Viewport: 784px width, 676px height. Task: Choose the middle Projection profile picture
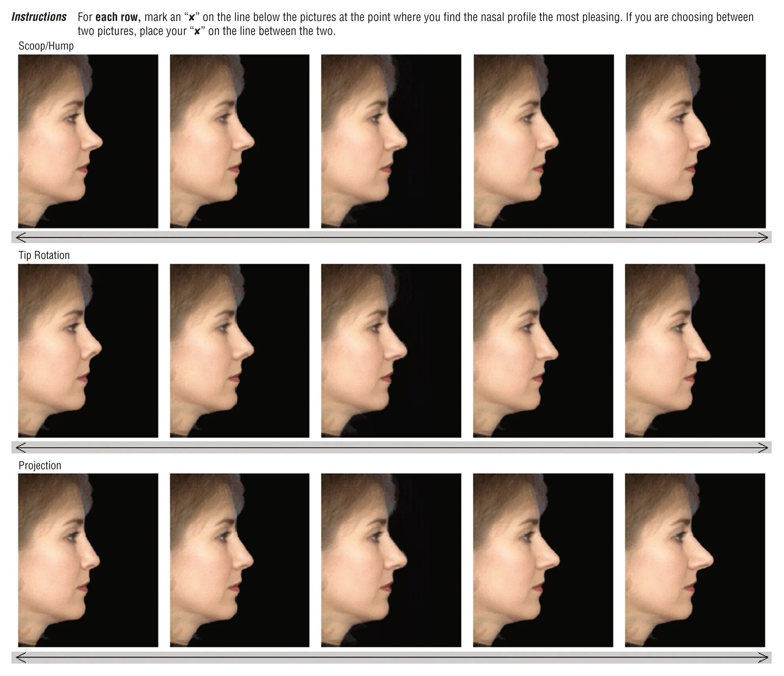[391, 560]
